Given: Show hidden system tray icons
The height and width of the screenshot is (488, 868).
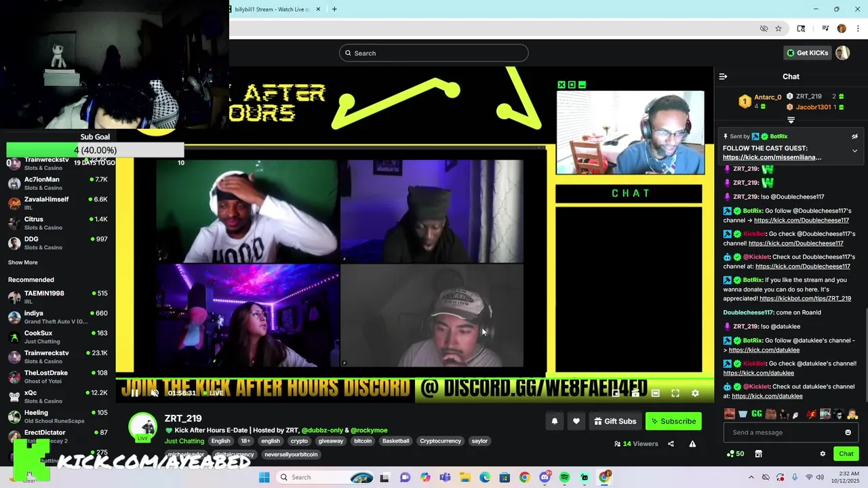Looking at the screenshot, I should (x=751, y=477).
